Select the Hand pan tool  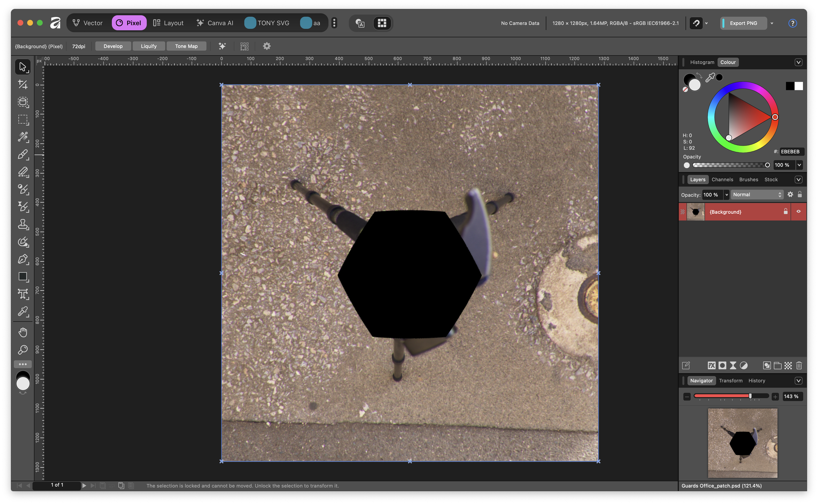tap(23, 332)
